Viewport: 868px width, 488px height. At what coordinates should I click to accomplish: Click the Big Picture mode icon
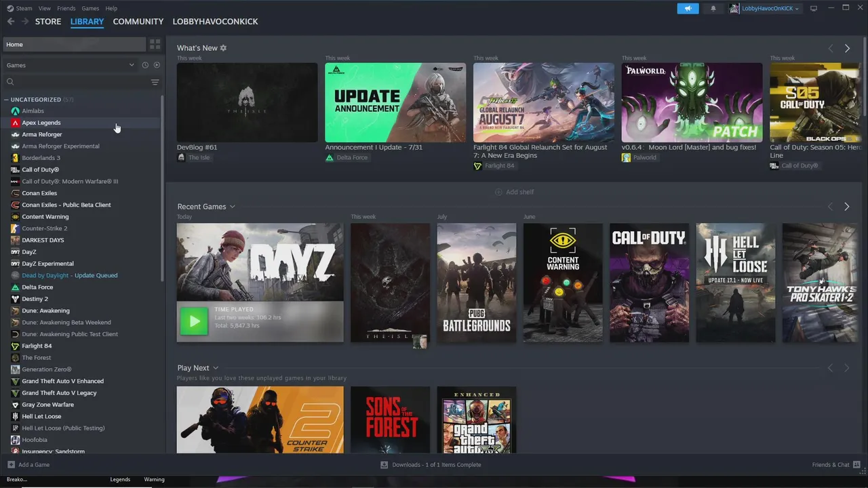click(x=814, y=8)
